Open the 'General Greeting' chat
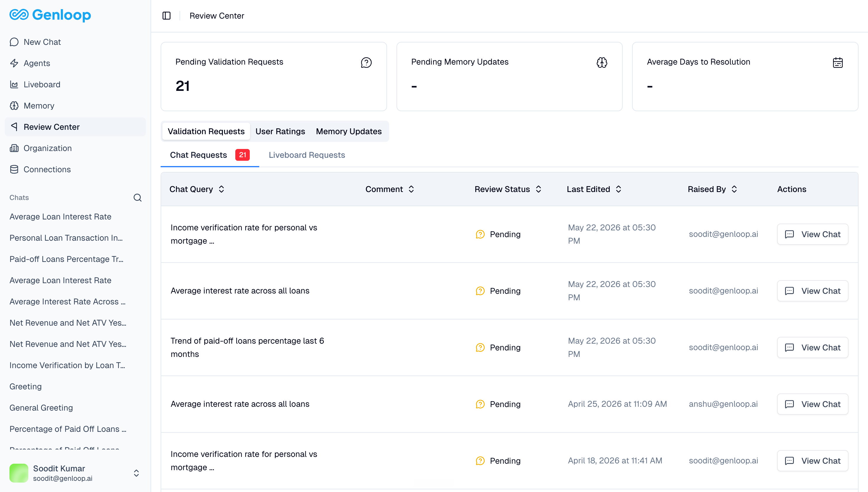Image resolution: width=868 pixels, height=492 pixels. click(x=41, y=408)
